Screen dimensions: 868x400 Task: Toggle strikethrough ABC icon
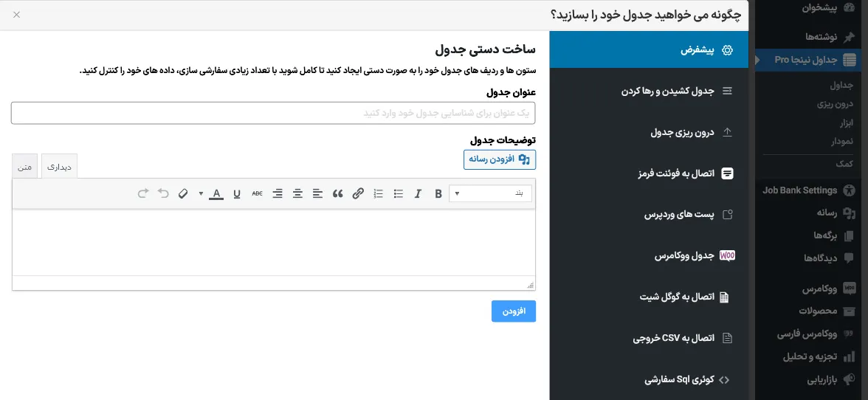point(258,193)
